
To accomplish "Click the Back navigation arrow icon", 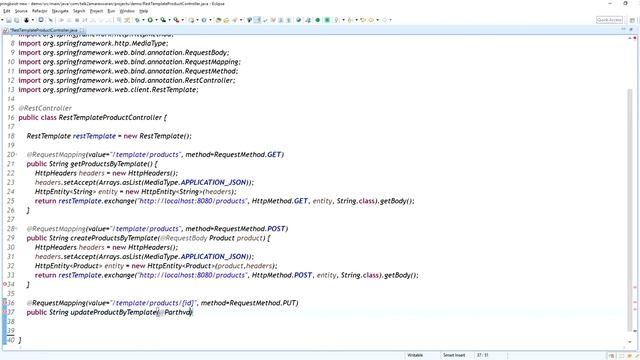I will click(x=371, y=20).
